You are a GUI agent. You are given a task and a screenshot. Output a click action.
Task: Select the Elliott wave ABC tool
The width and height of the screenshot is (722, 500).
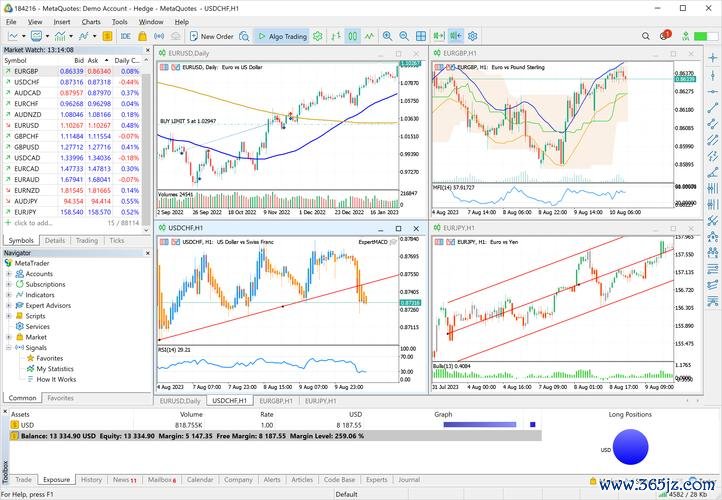coord(713,237)
